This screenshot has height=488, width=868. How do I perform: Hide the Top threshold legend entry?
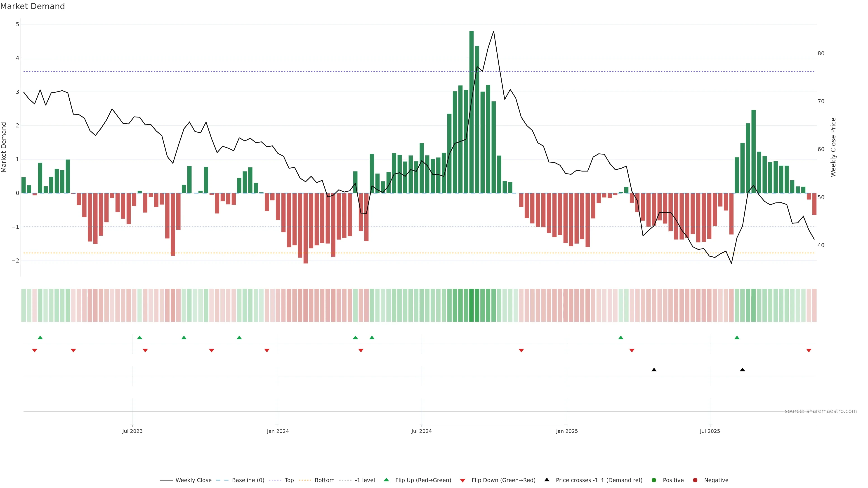point(289,480)
